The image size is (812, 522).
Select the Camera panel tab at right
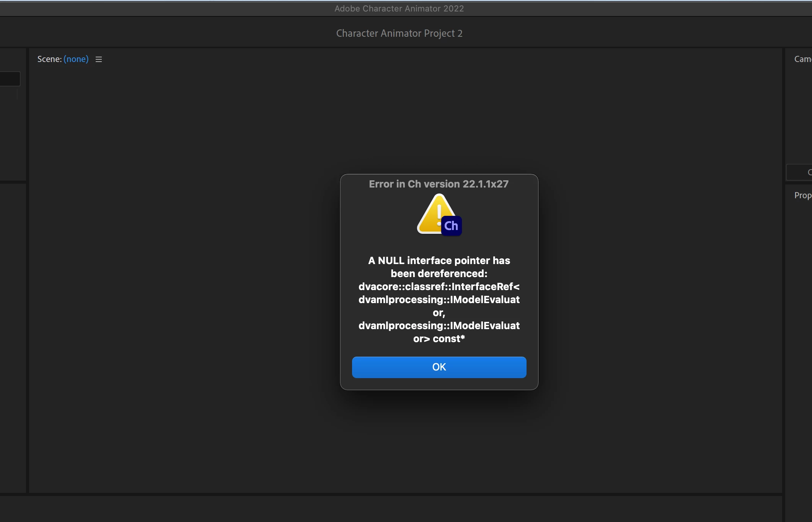(x=802, y=59)
